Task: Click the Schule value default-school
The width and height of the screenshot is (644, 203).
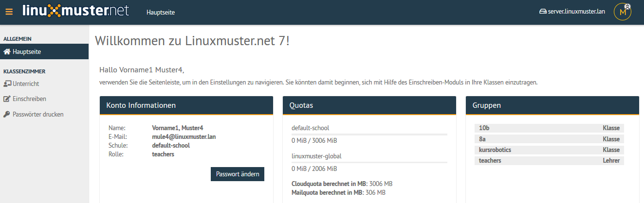Action: (x=171, y=146)
